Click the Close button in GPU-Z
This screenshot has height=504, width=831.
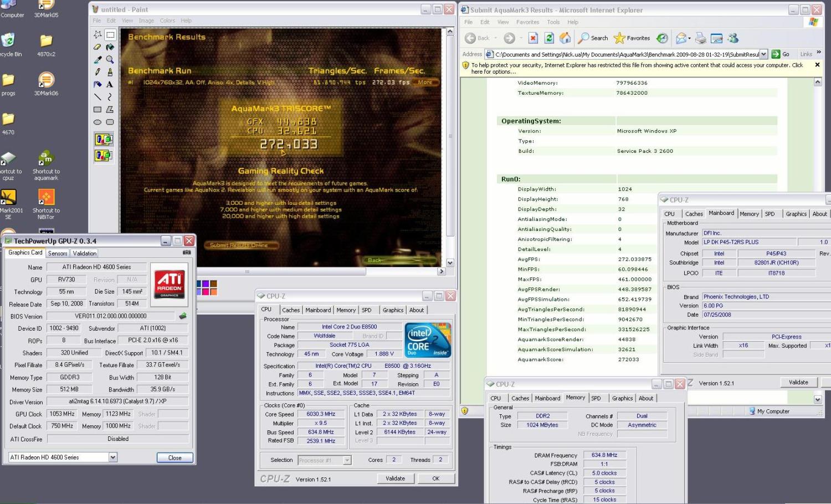click(175, 457)
